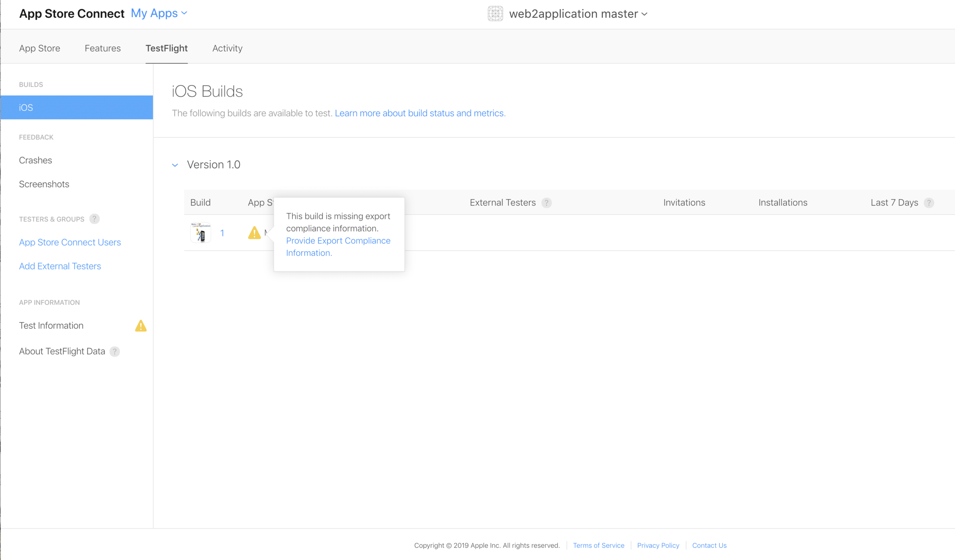Click help icon next to Last 7 Days
This screenshot has height=560, width=955.
[929, 203]
